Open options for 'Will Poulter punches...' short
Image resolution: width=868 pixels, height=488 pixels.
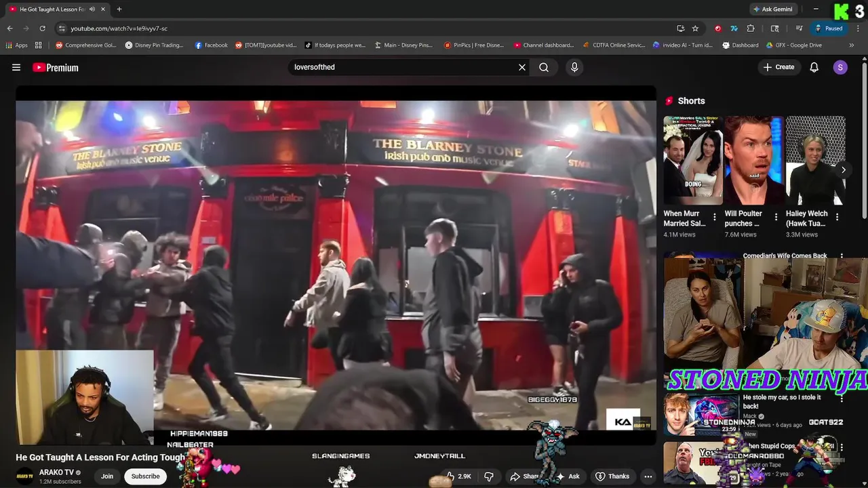(x=776, y=218)
